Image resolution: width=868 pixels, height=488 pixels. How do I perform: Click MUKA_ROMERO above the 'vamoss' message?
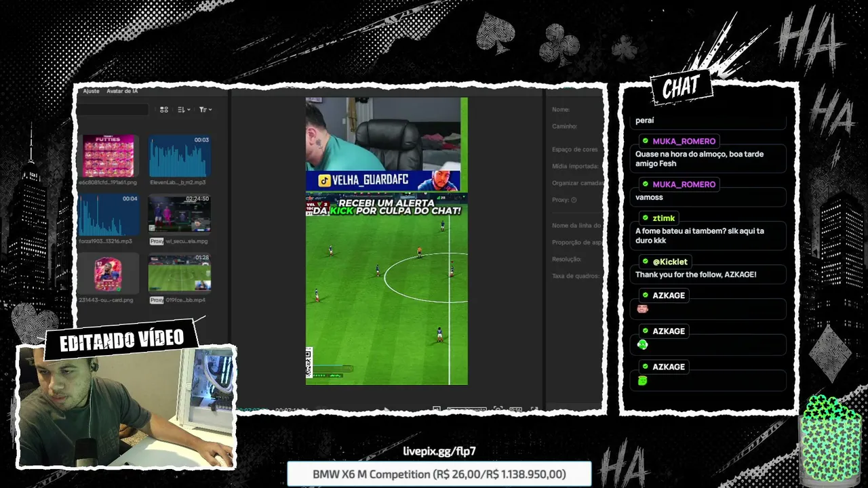(x=684, y=184)
